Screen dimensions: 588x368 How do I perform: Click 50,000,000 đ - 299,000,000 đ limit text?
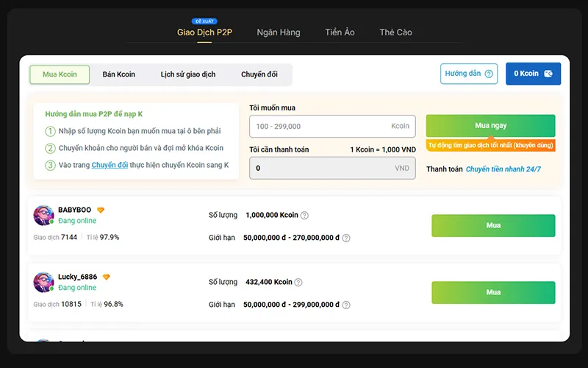click(x=291, y=305)
